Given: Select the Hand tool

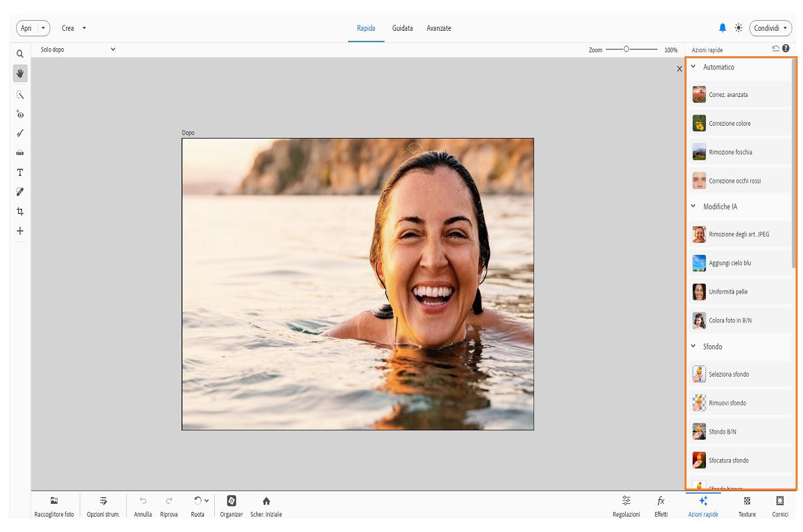Looking at the screenshot, I should pos(20,74).
